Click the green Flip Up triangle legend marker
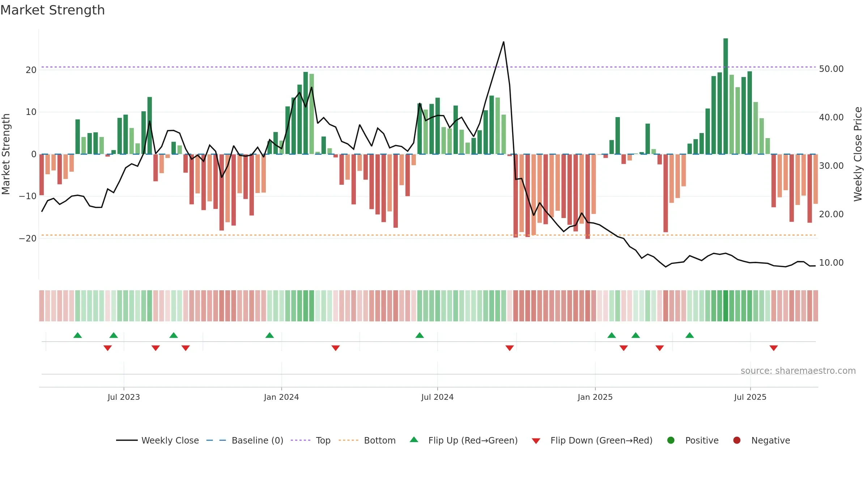The width and height of the screenshot is (868, 488). point(414,440)
